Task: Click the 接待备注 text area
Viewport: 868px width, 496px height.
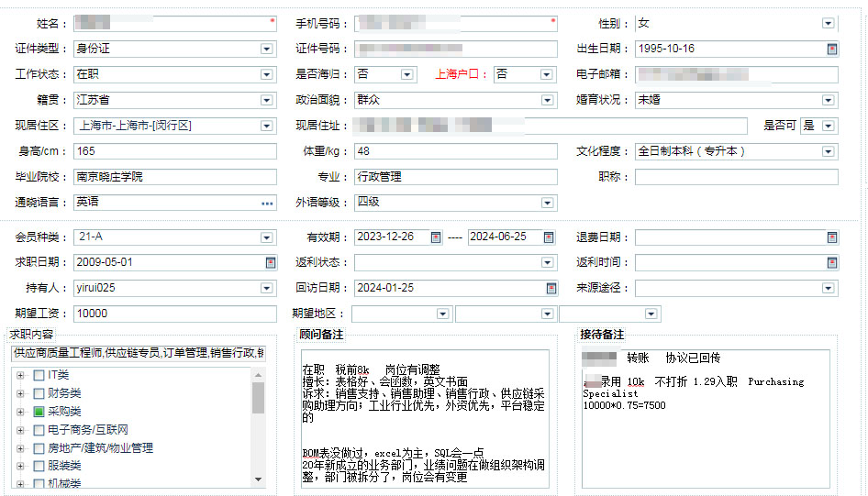Action: pos(706,419)
